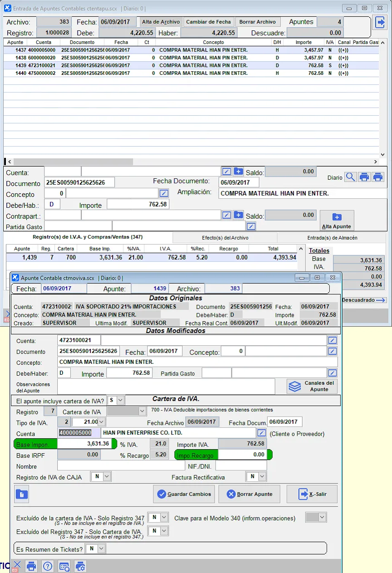The image size is (392, 573).
Task: Click the Alta Apunte folder button
Action: [336, 220]
